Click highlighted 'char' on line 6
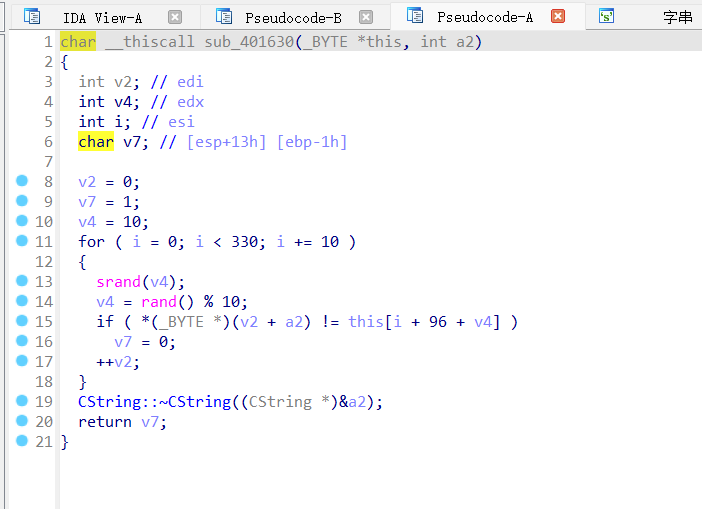The image size is (702, 509). point(96,141)
